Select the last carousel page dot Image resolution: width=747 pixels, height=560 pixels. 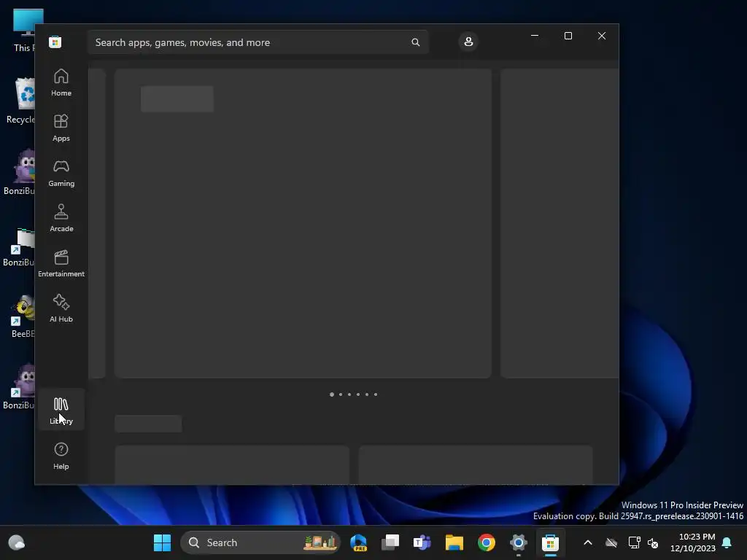[376, 394]
